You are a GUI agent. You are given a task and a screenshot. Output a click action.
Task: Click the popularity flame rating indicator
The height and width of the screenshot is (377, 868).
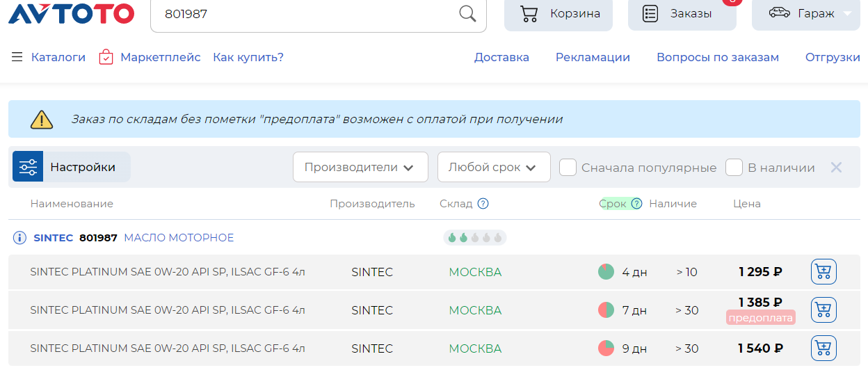click(x=475, y=238)
